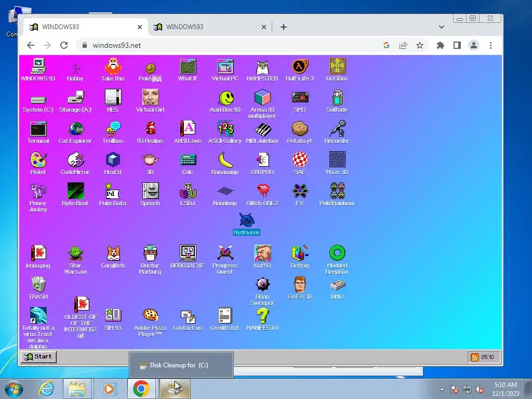Switch to the second WINDOWS93 tab
The image size is (532, 399).
[x=211, y=27]
